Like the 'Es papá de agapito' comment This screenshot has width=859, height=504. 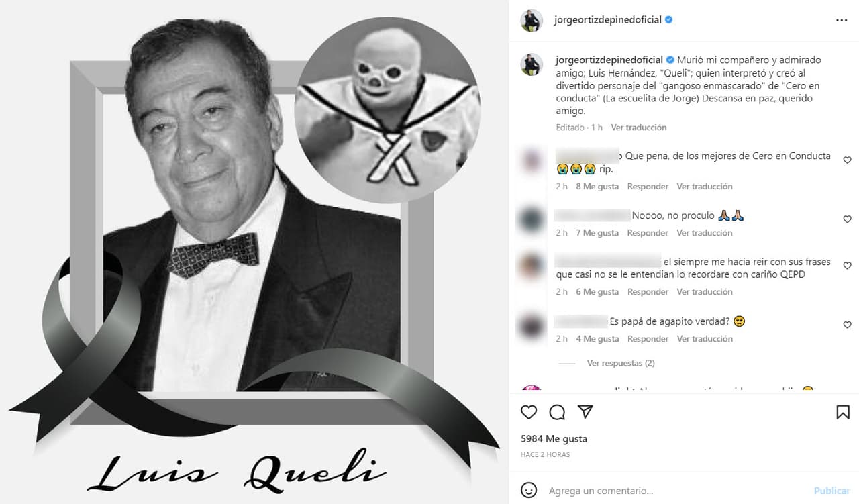click(x=847, y=325)
